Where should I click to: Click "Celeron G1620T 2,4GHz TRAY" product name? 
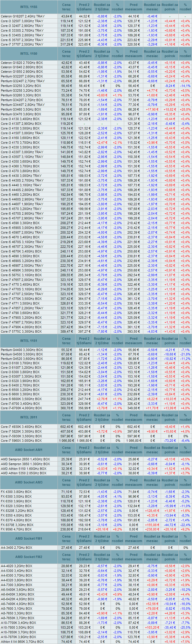pyautogui.click(x=22, y=16)
